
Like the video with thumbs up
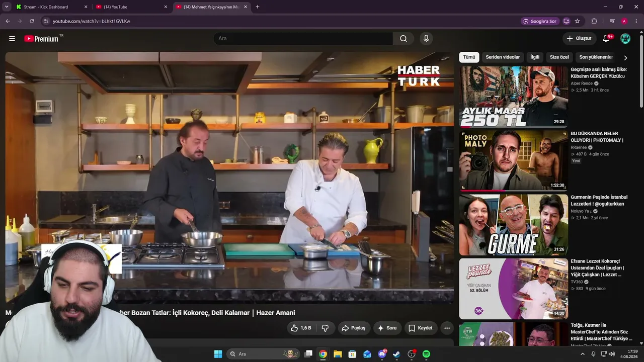tap(300, 328)
